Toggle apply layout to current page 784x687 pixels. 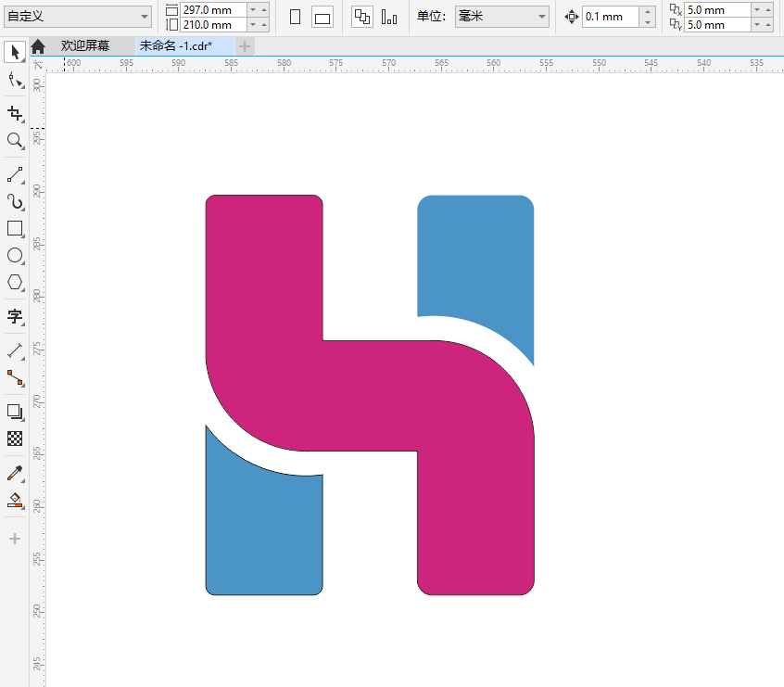389,17
